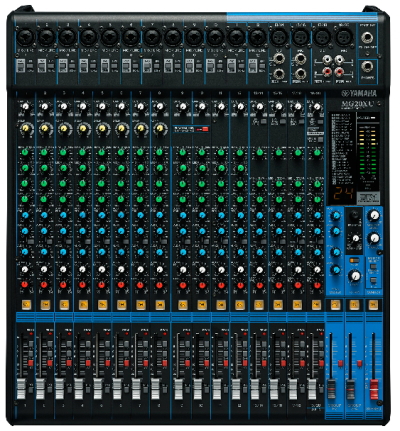The height and width of the screenshot is (431, 400).
Task: Click channel 4 first blue AUX knob
Action: point(82,215)
